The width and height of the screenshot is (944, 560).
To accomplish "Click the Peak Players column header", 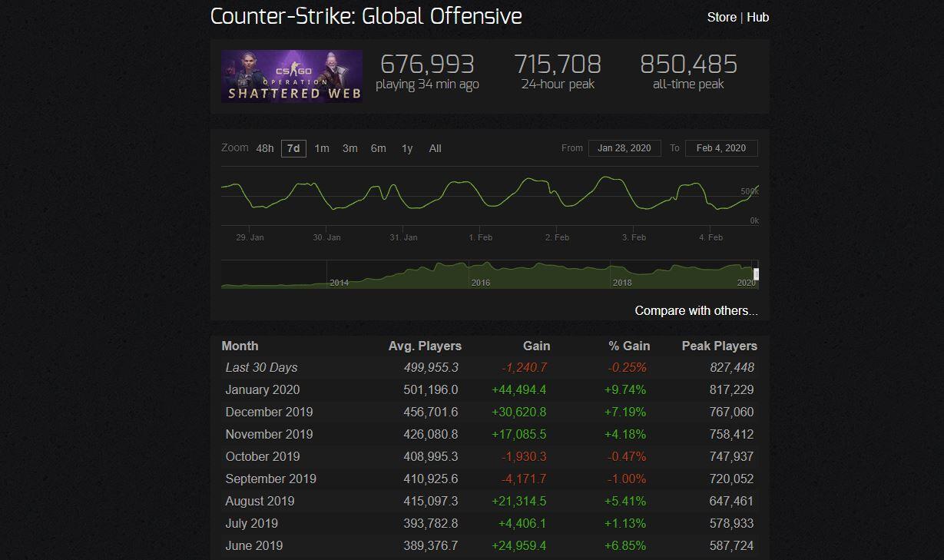I will coord(719,346).
